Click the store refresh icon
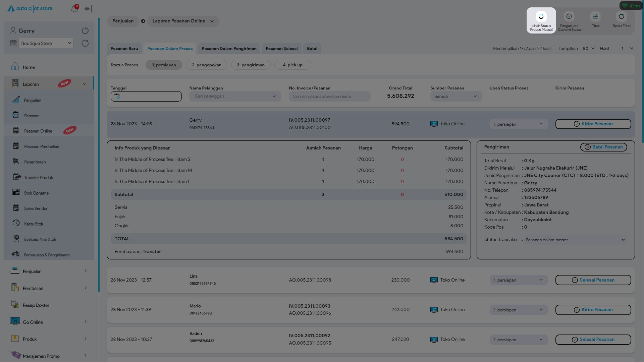Image resolution: width=644 pixels, height=362 pixels. [x=85, y=43]
